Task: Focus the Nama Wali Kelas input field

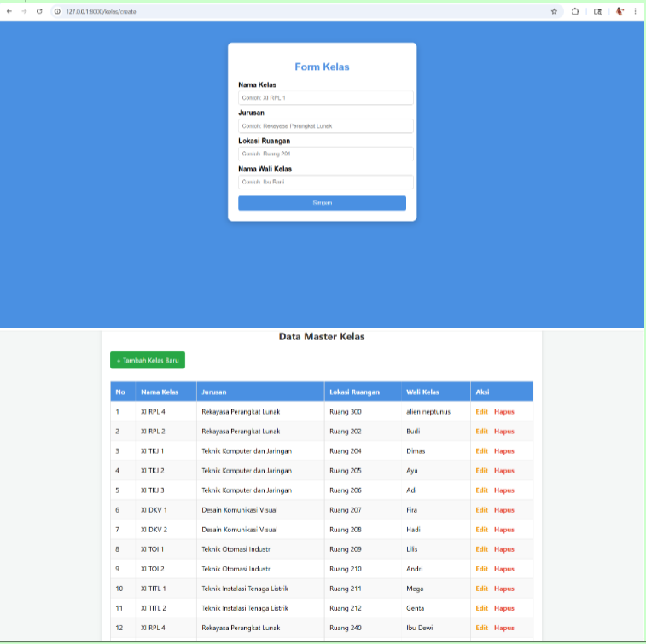Action: point(325,182)
